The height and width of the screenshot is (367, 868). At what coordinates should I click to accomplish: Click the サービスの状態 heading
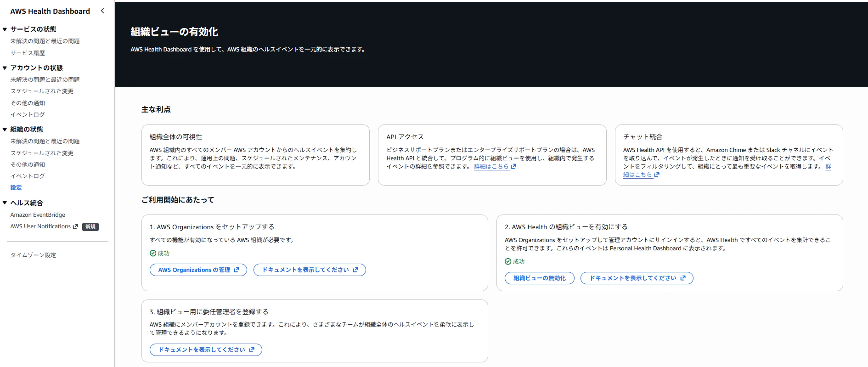click(x=33, y=29)
